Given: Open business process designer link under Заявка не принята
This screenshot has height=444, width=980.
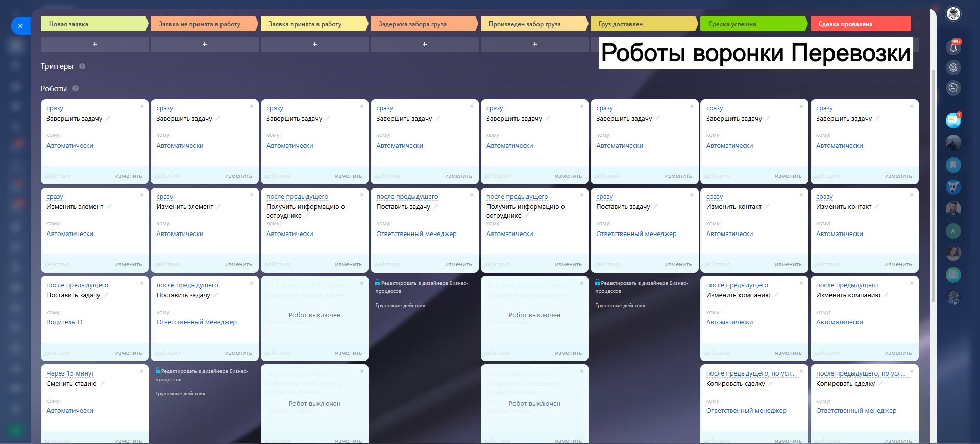Looking at the screenshot, I should (202, 375).
